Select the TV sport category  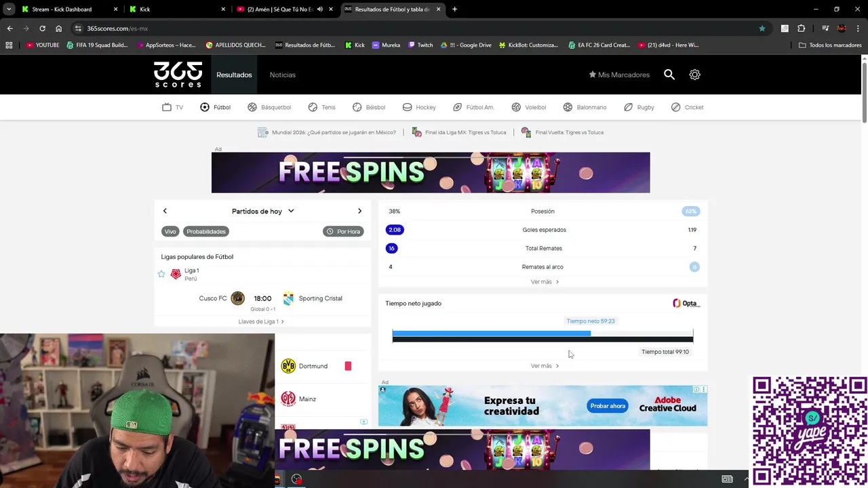pos(172,107)
